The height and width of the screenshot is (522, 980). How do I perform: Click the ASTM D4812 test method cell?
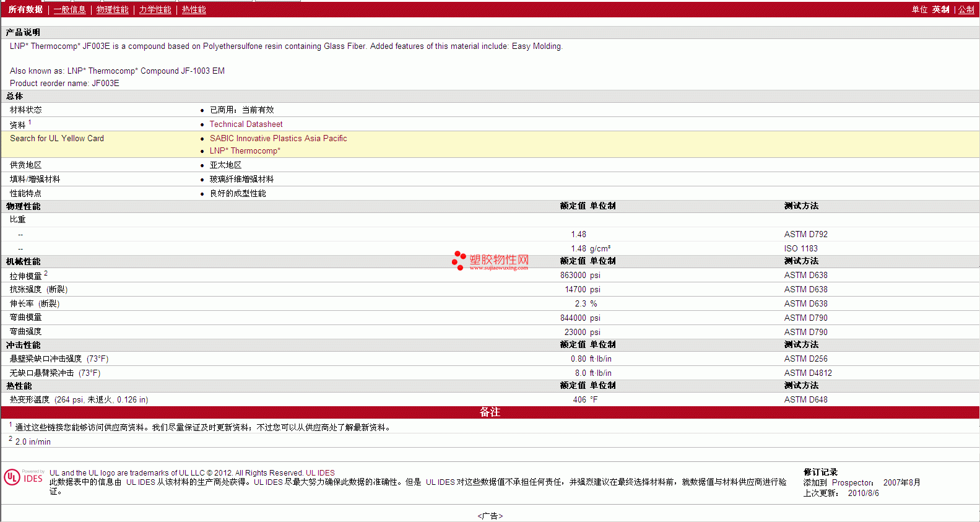[x=808, y=373]
